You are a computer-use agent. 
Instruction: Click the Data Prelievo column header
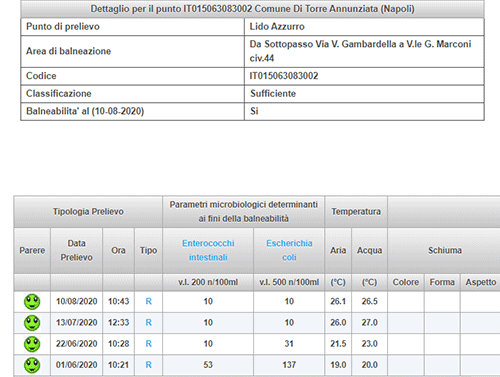[x=76, y=250]
